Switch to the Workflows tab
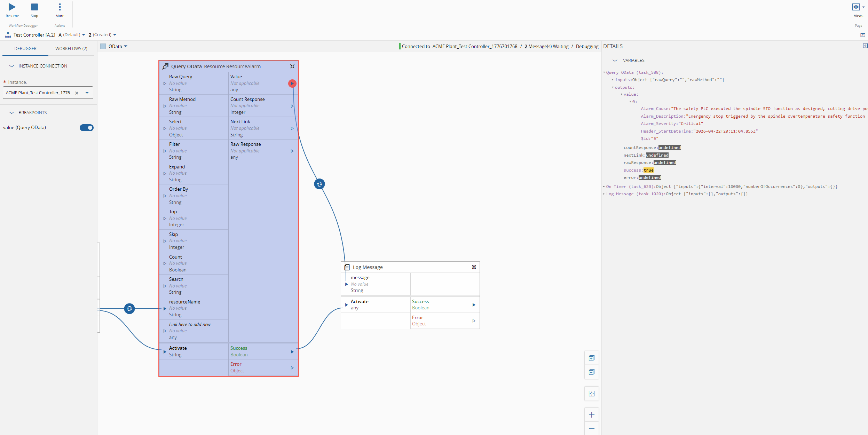The width and height of the screenshot is (868, 435). [71, 48]
